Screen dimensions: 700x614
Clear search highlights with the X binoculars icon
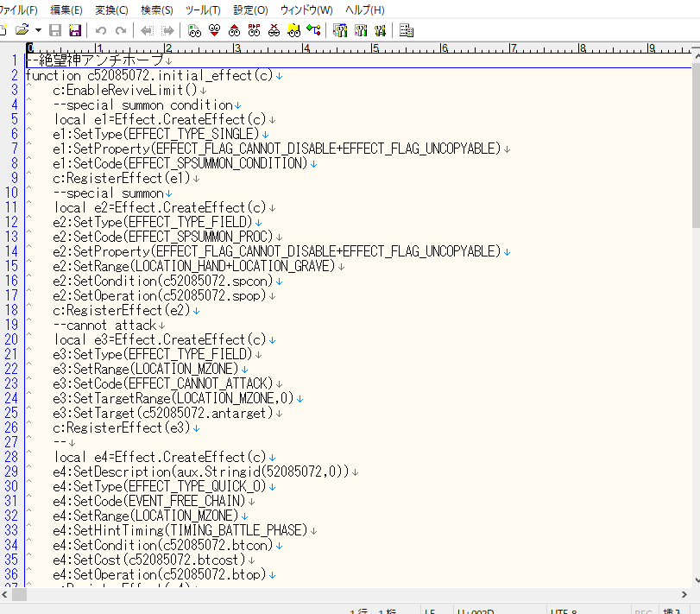274,30
